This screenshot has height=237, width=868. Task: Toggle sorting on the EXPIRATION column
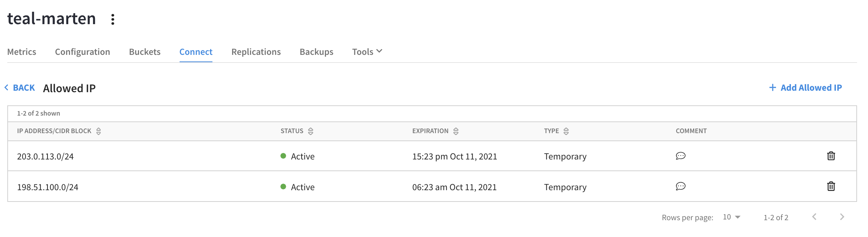click(456, 131)
